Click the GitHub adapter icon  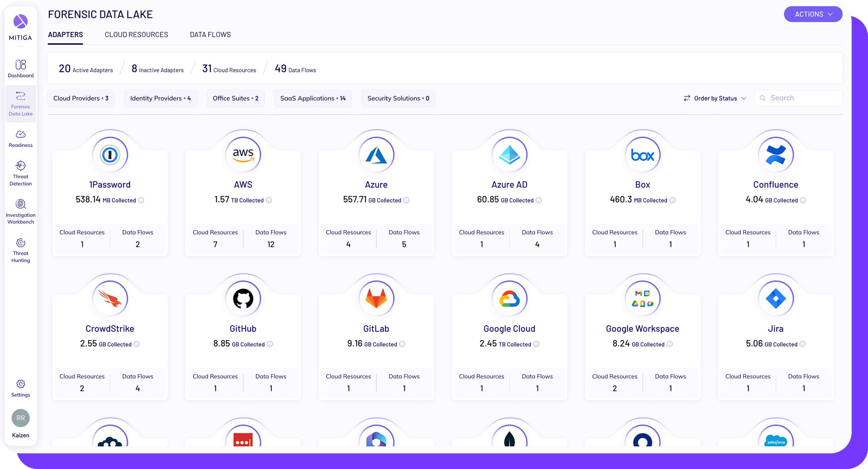[x=243, y=298]
